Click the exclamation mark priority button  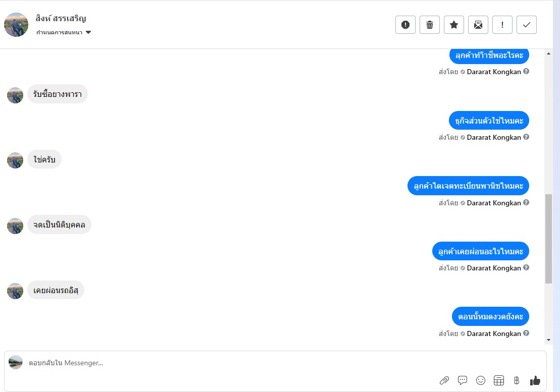(x=502, y=25)
